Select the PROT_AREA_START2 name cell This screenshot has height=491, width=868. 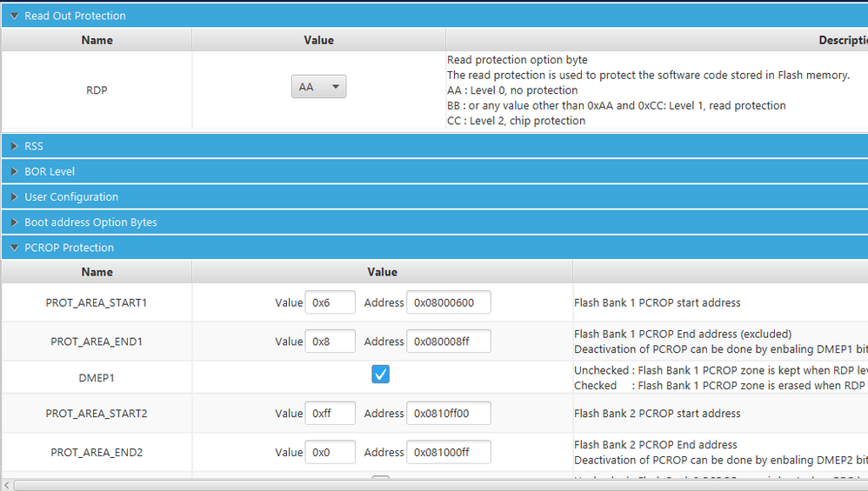(x=97, y=413)
